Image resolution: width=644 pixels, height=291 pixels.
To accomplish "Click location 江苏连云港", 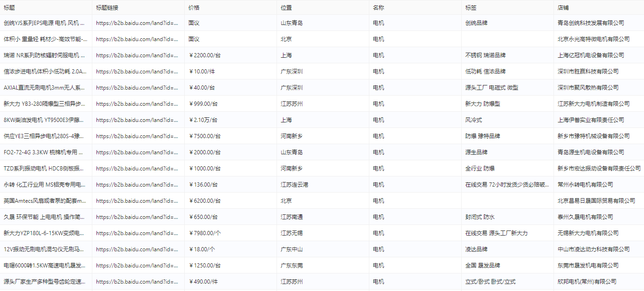I will [295, 185].
